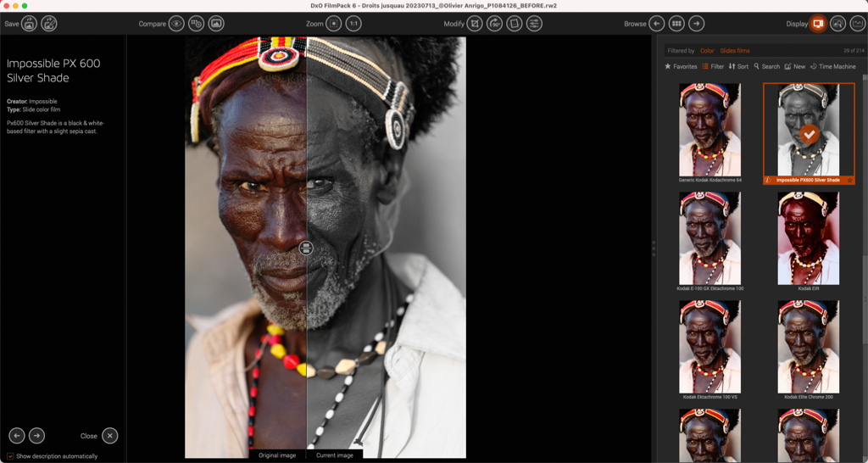Open the Crop tool under Modify
The height and width of the screenshot is (463, 868).
point(475,24)
